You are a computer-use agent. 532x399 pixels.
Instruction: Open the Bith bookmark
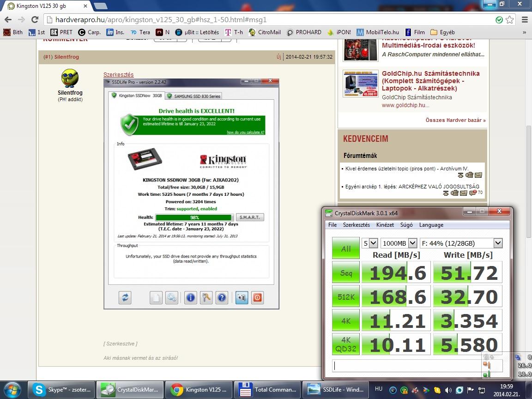pos(13,32)
